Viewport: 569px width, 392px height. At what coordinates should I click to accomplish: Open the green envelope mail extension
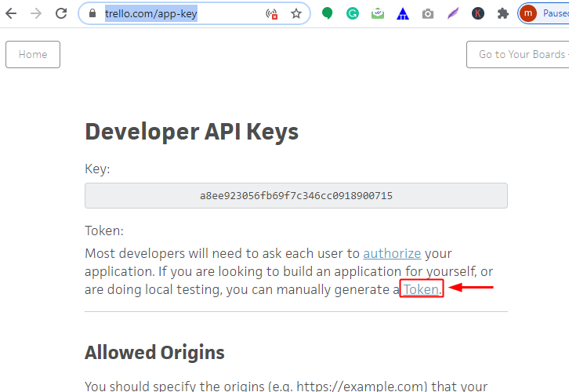click(378, 13)
